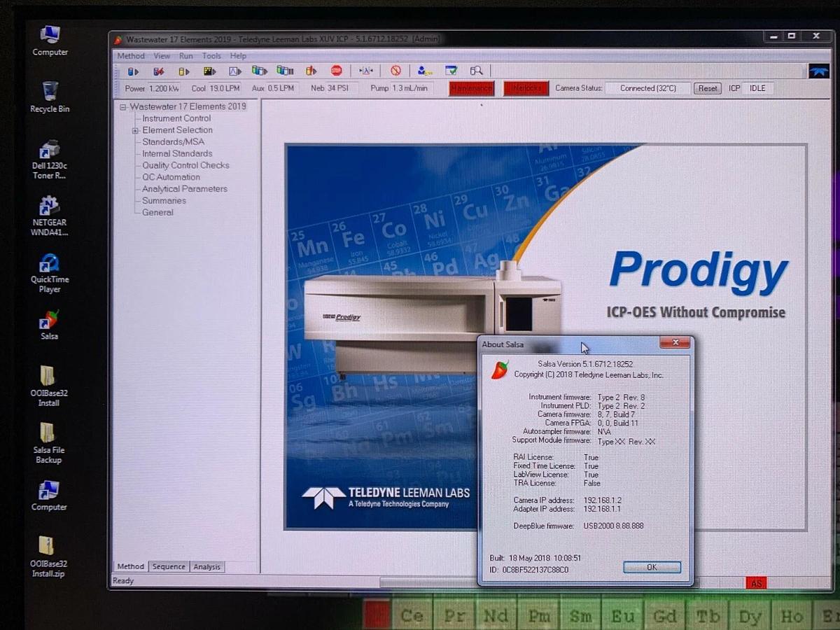Click the Neb 34 PSI field

point(341,88)
